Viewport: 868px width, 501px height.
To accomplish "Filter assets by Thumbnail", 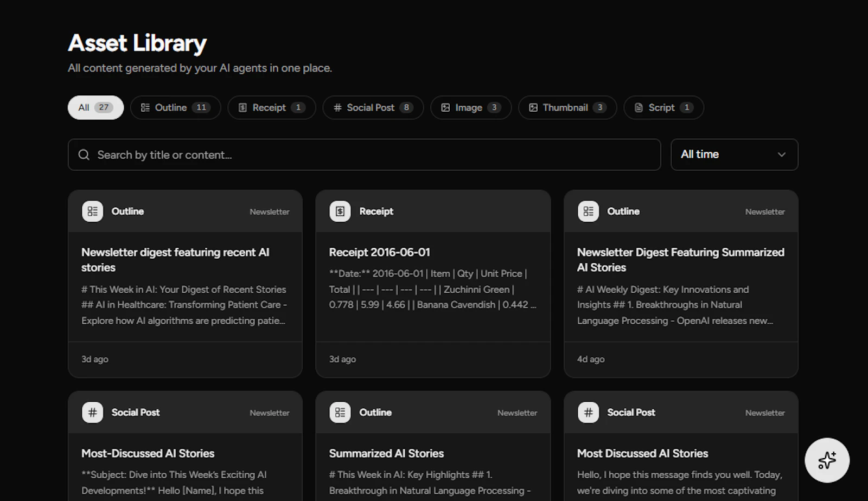I will point(567,107).
